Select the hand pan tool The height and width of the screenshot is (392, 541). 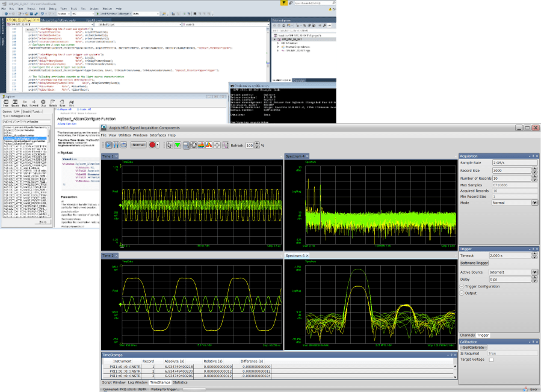click(194, 145)
